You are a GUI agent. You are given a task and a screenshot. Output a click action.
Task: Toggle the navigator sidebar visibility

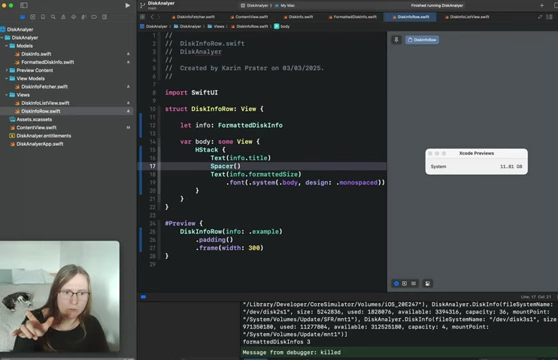(x=24, y=5)
